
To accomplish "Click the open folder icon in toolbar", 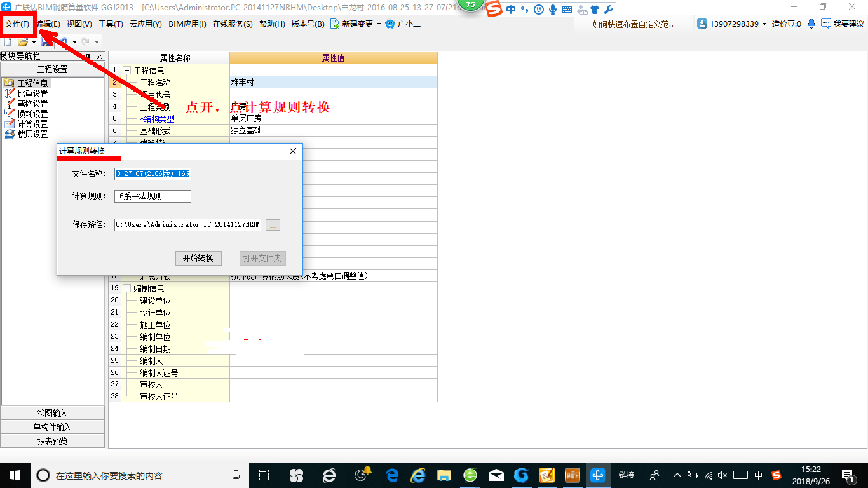I will tap(22, 42).
